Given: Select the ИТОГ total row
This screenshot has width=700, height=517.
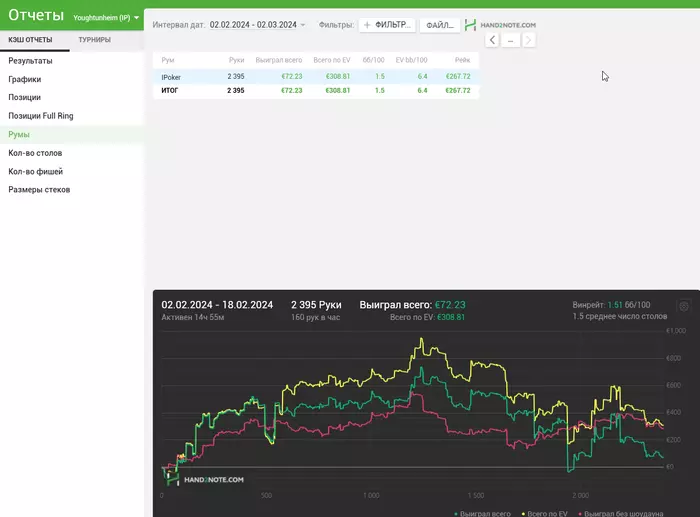Looking at the screenshot, I should pos(316,91).
